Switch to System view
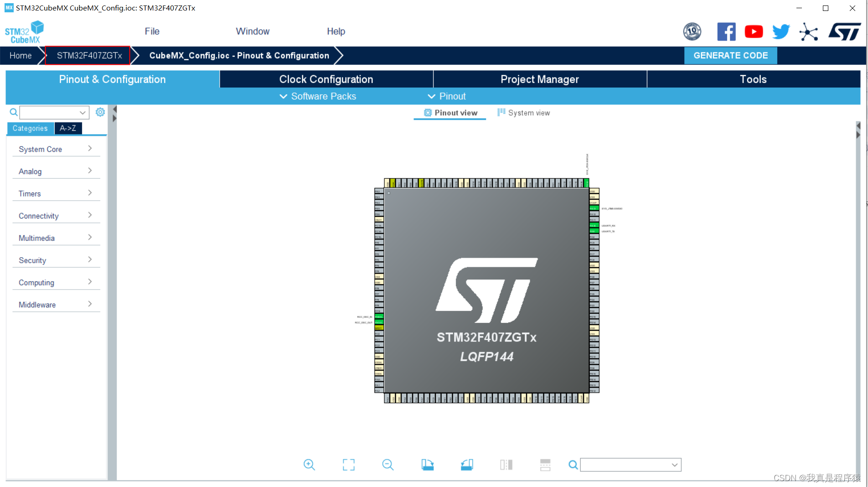This screenshot has height=487, width=868. click(523, 113)
